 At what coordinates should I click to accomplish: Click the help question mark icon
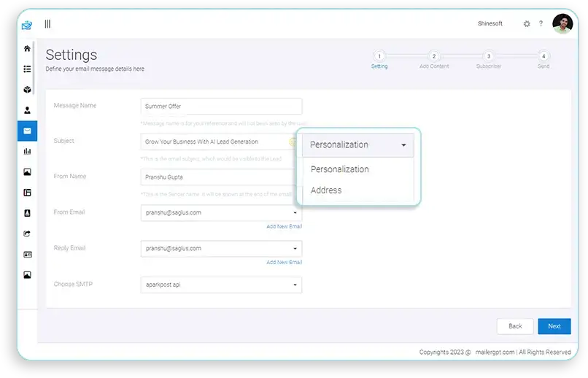[x=541, y=23]
